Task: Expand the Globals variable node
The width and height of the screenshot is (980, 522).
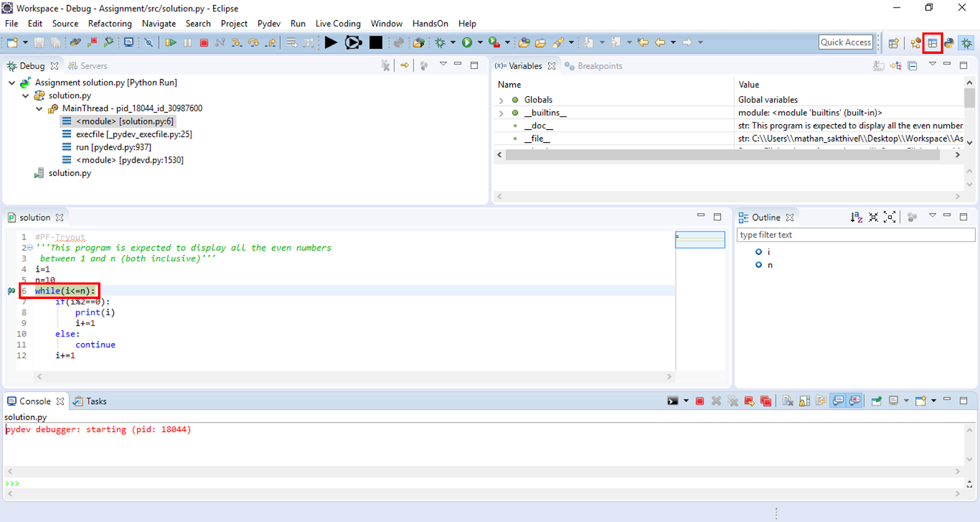Action: point(501,100)
